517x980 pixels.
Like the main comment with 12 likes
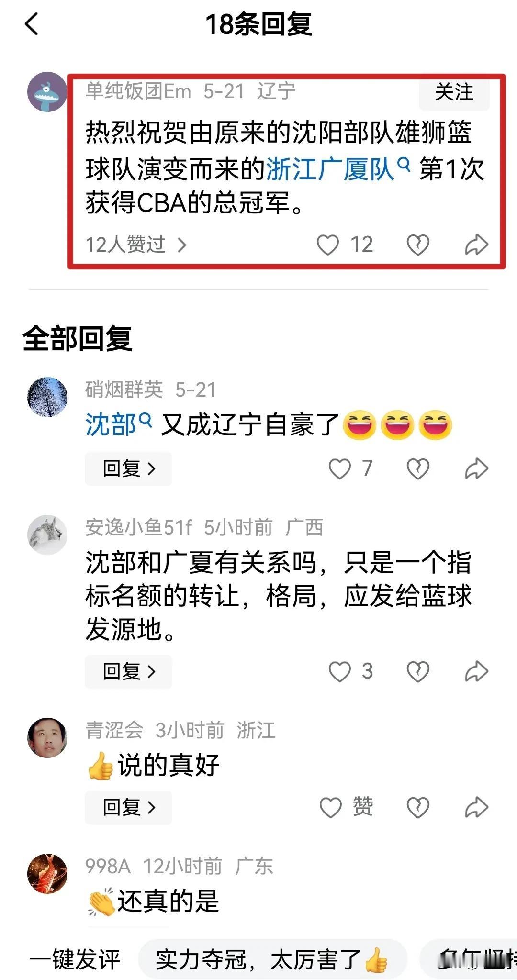[x=328, y=245]
